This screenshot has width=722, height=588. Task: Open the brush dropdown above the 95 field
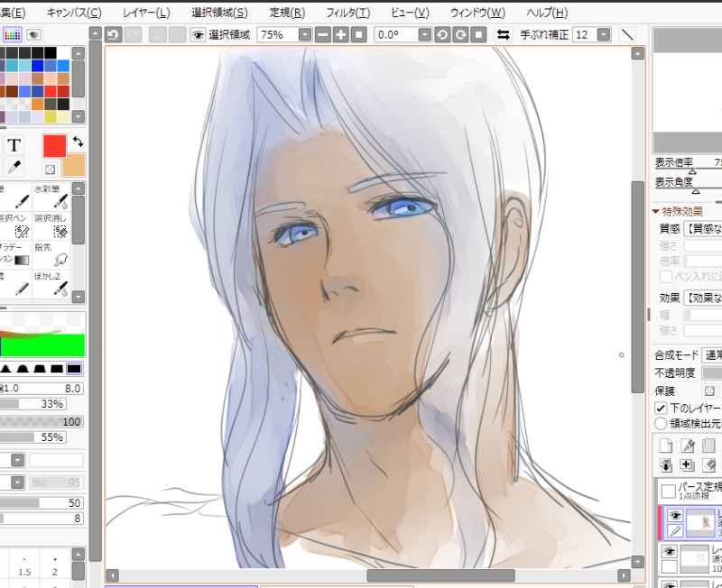point(17,482)
